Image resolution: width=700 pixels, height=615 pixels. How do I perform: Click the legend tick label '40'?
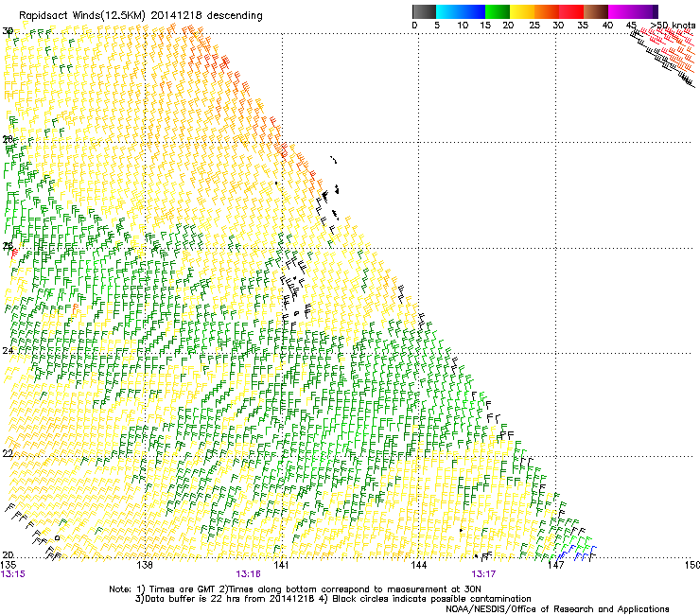tap(607, 26)
